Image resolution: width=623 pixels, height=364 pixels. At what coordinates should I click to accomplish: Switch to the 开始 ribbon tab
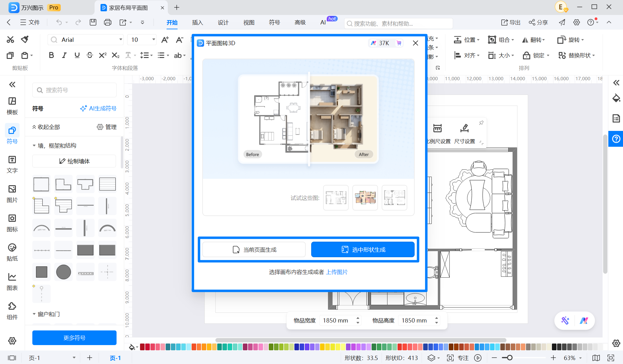pyautogui.click(x=172, y=22)
